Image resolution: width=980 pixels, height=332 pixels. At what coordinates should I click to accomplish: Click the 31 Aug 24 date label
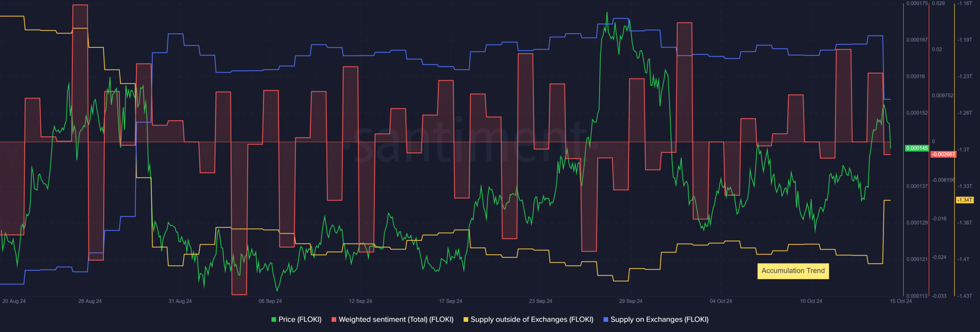pos(180,301)
